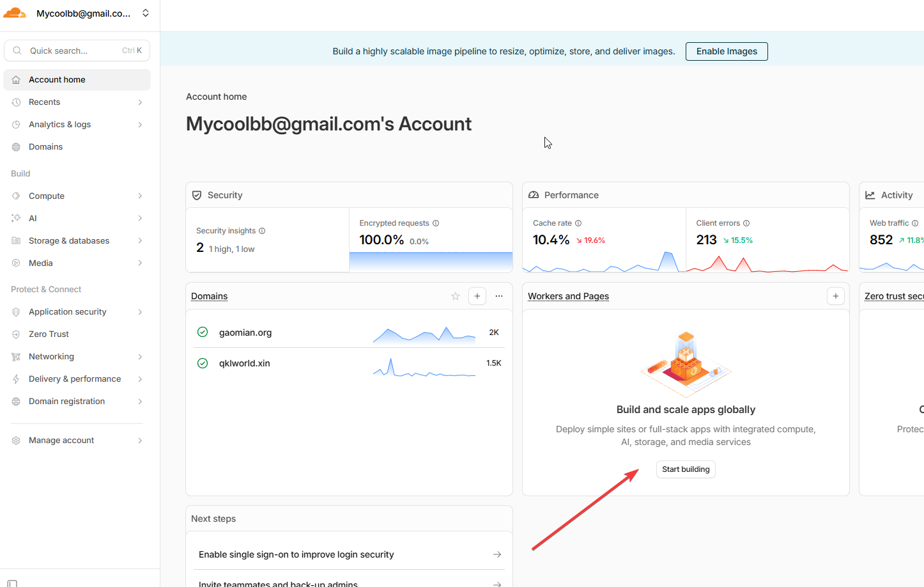Viewport: 924px width, 587px height.
Task: Go to Zero Trust in sidebar
Action: pos(49,334)
